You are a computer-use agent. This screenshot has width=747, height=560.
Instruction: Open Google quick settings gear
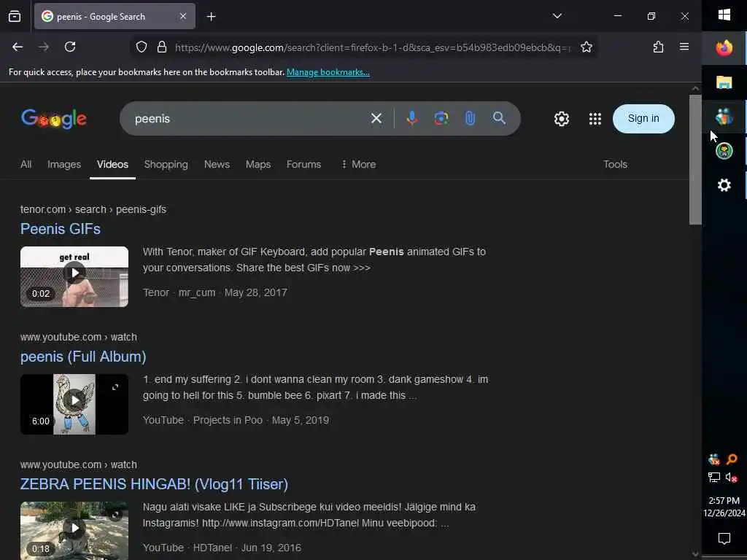point(562,119)
